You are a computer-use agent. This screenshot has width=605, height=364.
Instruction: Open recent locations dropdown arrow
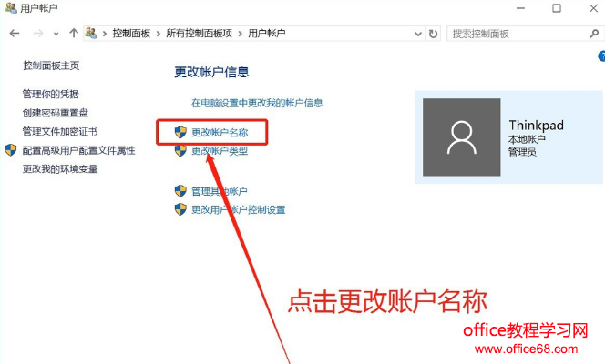coord(56,34)
